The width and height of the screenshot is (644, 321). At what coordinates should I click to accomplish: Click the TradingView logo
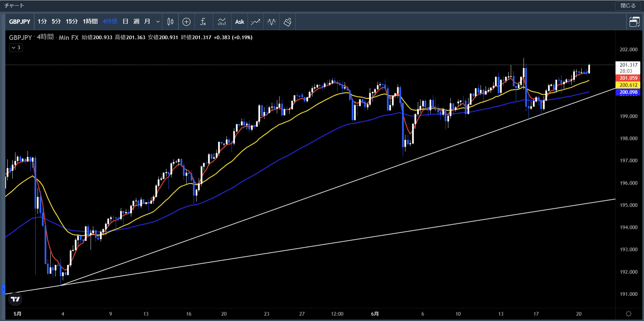coord(15,299)
